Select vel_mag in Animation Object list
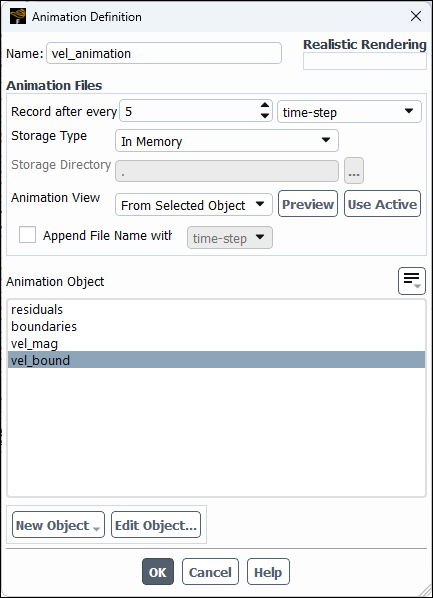Screen dimensions: 433x598 (x=216, y=343)
